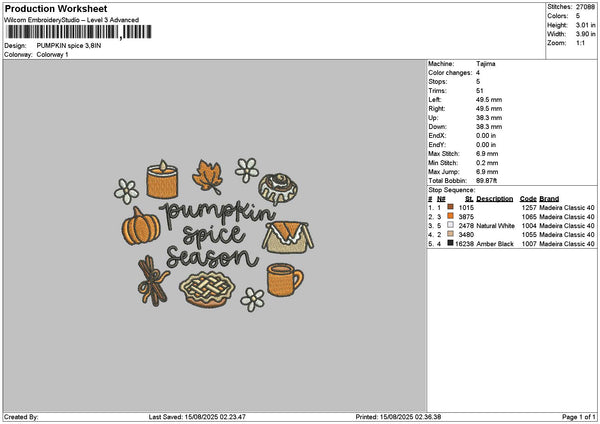This screenshot has width=600, height=424.
Task: Click the Code column header
Action: click(x=528, y=199)
